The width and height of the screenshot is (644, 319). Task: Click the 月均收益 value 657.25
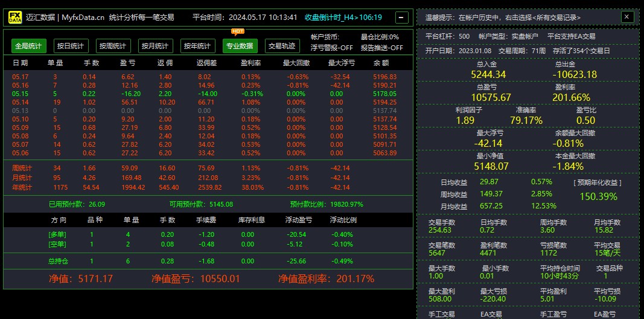point(491,205)
